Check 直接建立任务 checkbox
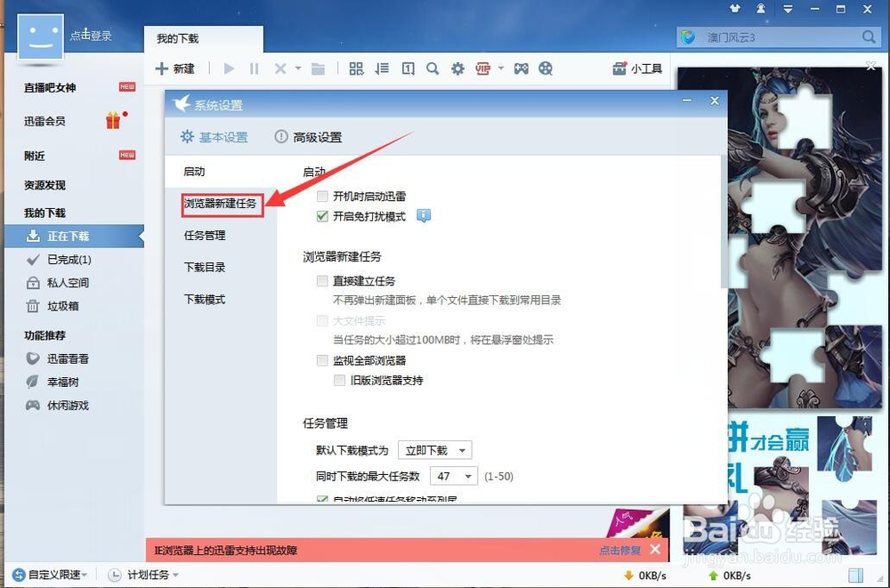The image size is (890, 588). 322,281
